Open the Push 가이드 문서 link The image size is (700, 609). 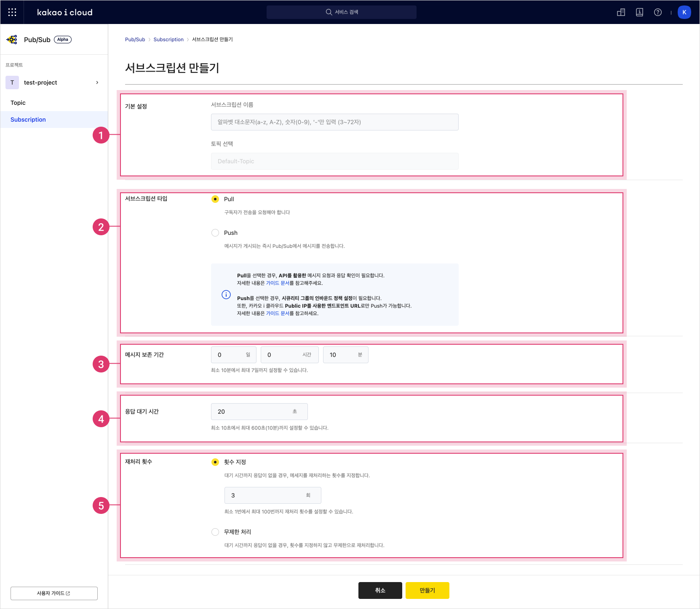point(278,314)
